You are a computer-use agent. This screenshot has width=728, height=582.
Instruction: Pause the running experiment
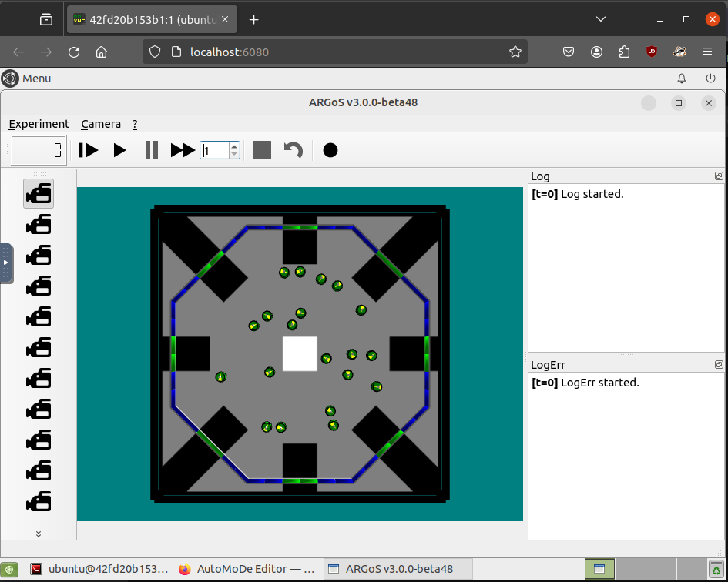pyautogui.click(x=151, y=150)
